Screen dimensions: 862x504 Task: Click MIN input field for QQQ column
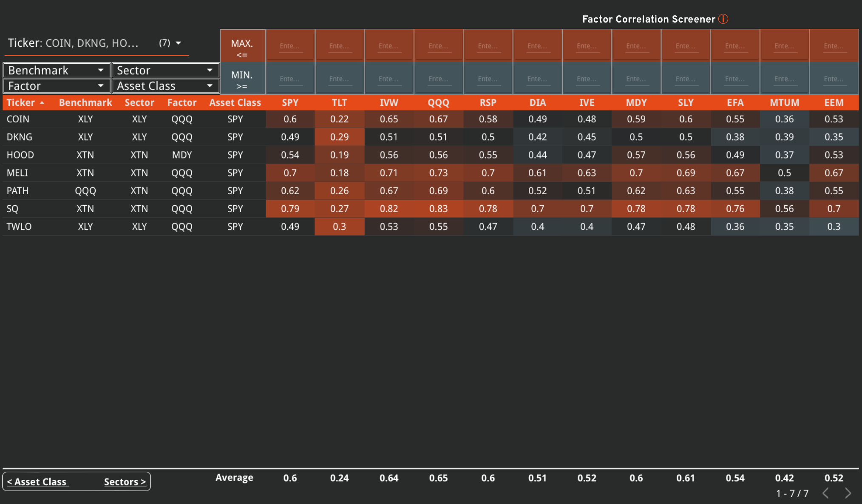point(438,79)
